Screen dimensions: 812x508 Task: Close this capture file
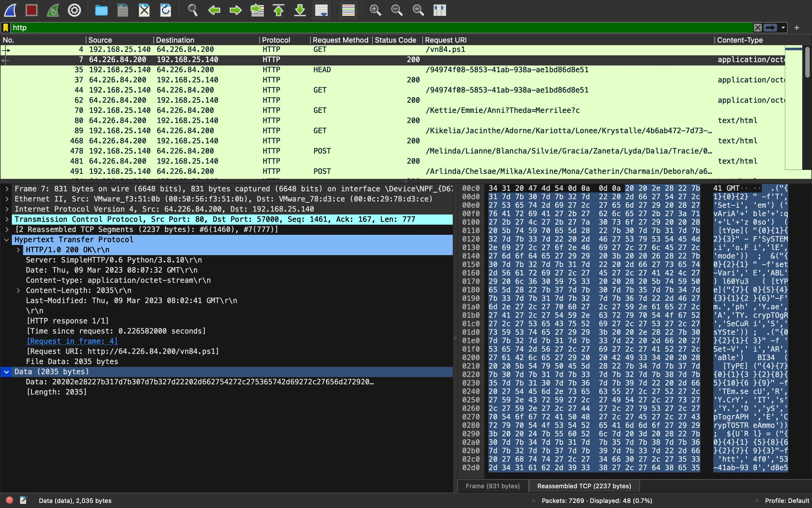pyautogui.click(x=144, y=10)
